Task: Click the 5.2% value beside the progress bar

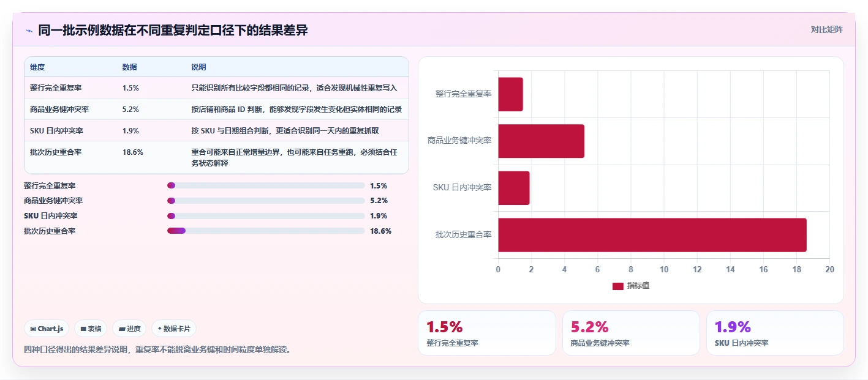Action: 379,201
